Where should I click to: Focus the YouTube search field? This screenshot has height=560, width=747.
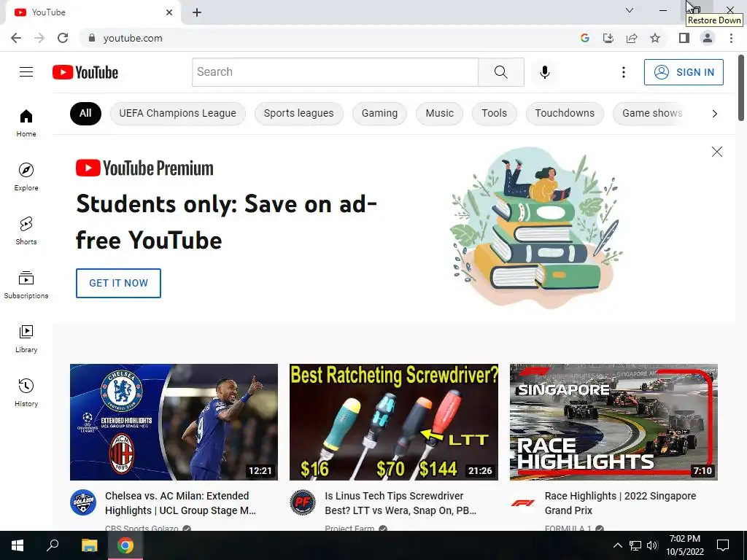[335, 72]
